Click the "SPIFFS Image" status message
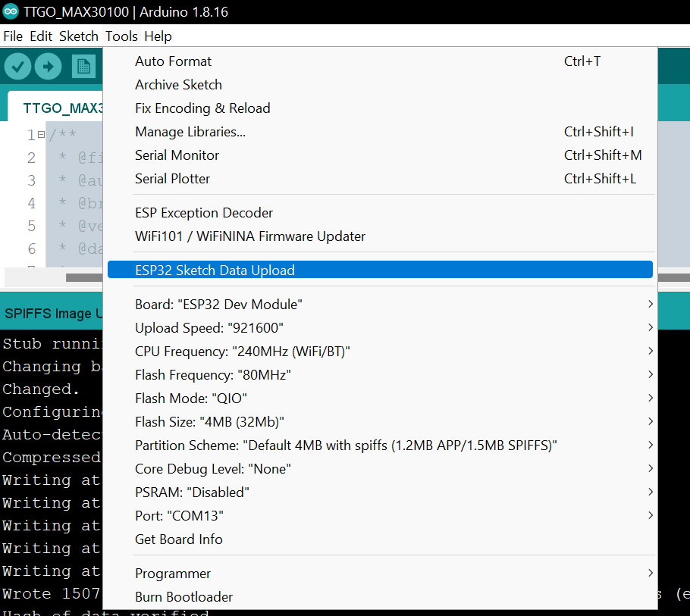The image size is (690, 616). click(x=53, y=314)
